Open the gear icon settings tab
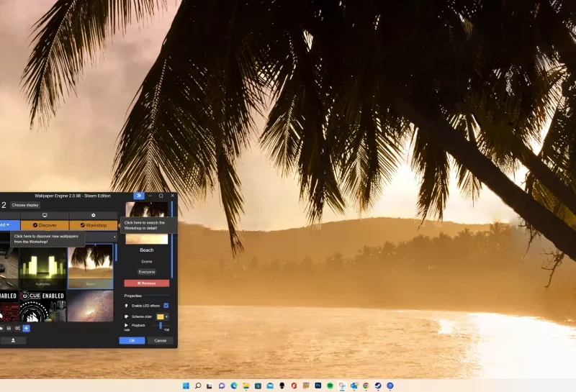 click(93, 215)
